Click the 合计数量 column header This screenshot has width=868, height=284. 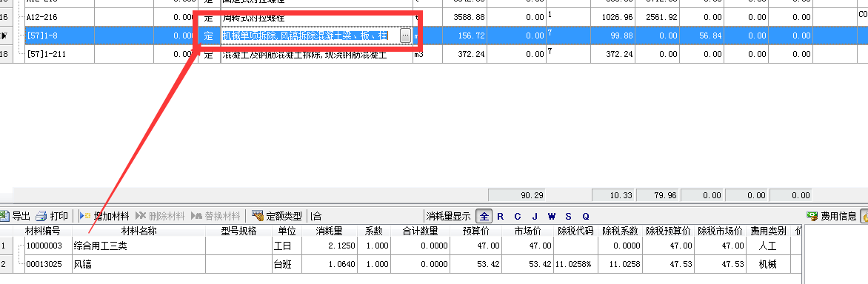click(420, 231)
